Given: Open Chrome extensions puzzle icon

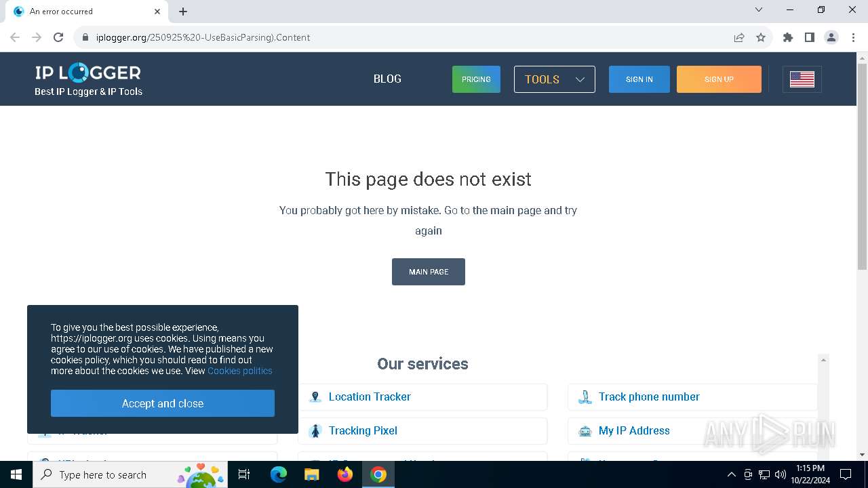Looking at the screenshot, I should tap(788, 37).
